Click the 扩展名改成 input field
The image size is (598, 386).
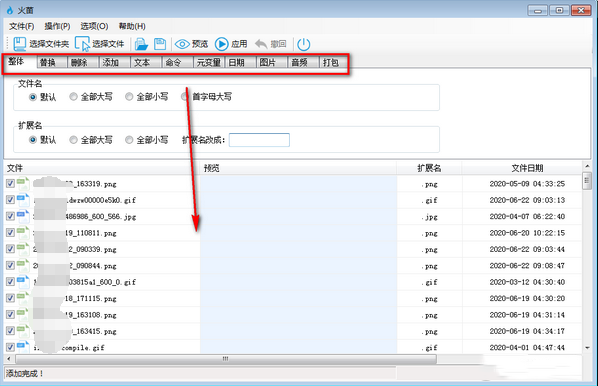point(259,140)
